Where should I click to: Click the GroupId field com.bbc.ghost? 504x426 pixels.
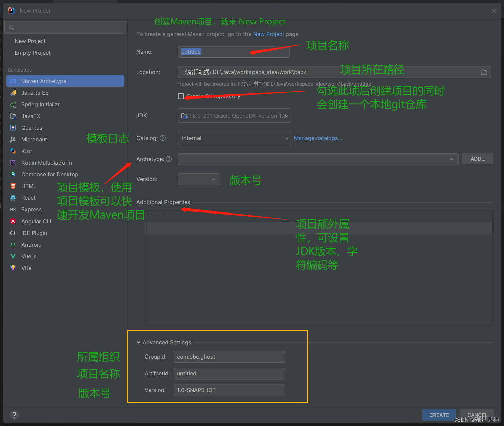pos(229,357)
